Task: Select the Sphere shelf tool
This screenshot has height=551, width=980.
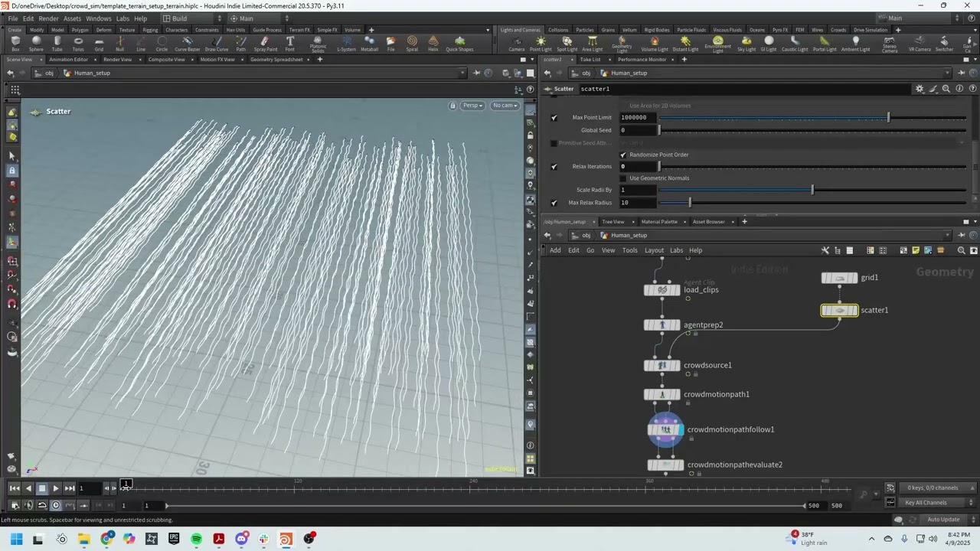Action: 36,44
